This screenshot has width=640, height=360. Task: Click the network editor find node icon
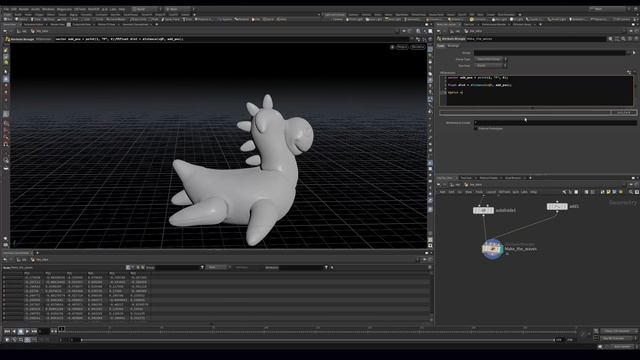pyautogui.click(x=631, y=192)
